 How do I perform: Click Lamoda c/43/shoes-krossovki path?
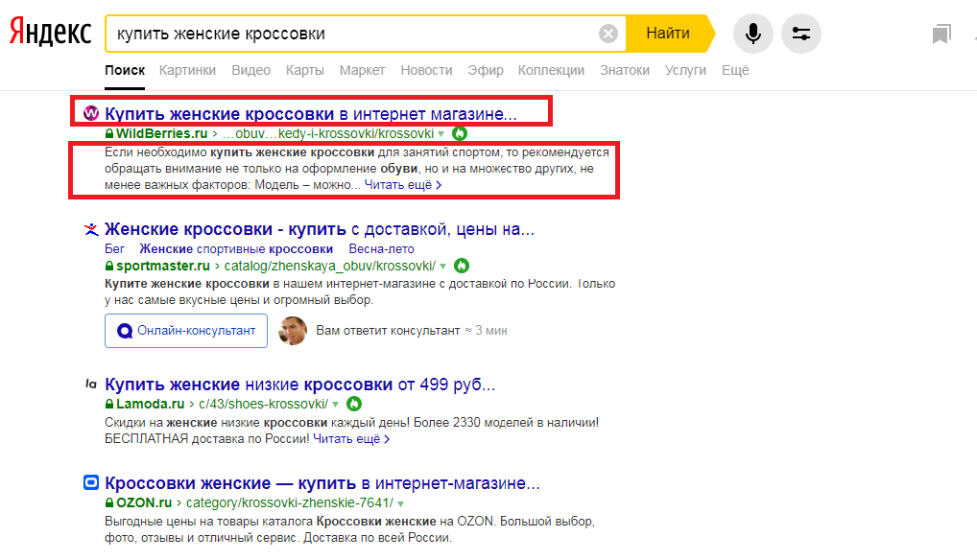pyautogui.click(x=263, y=404)
